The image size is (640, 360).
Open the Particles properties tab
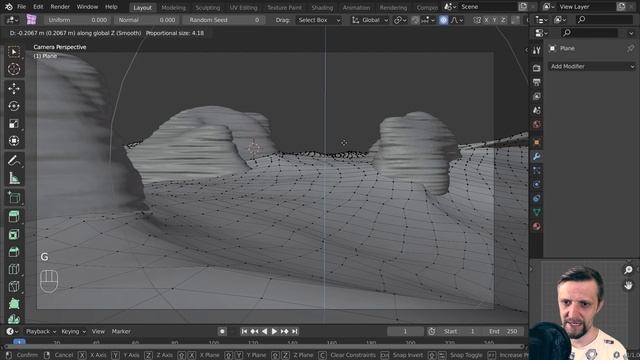537,171
